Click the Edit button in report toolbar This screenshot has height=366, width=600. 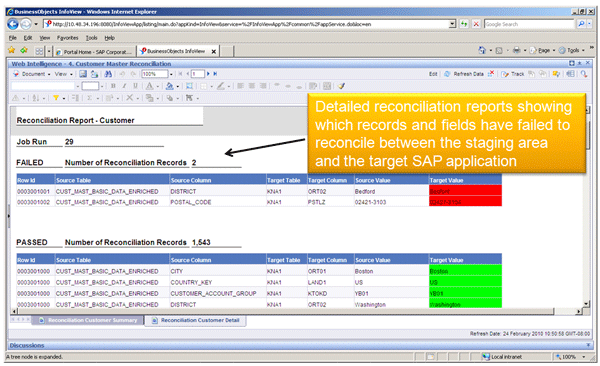[x=433, y=74]
